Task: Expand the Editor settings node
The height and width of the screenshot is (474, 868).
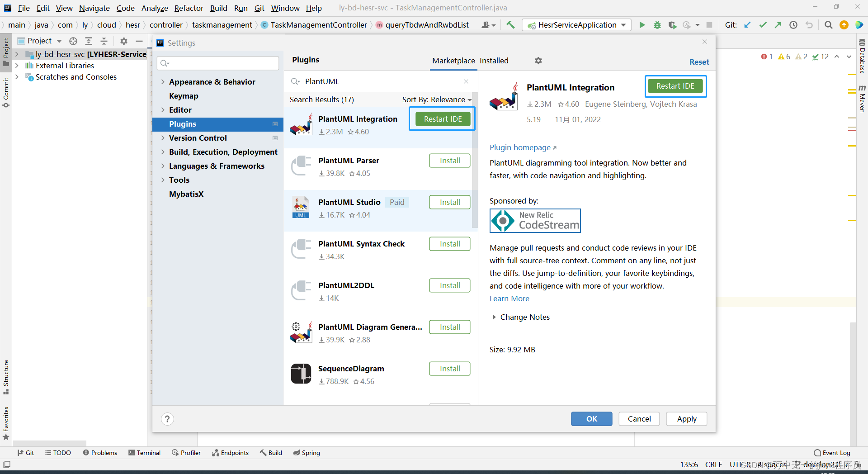Action: point(163,110)
